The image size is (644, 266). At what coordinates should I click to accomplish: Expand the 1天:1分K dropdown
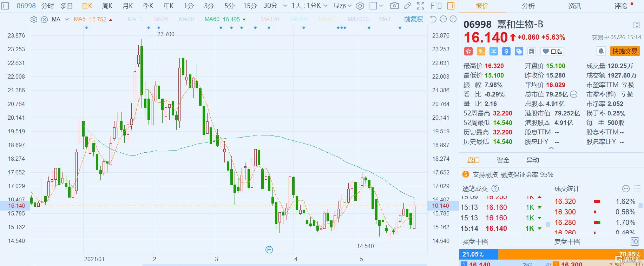[x=309, y=6]
